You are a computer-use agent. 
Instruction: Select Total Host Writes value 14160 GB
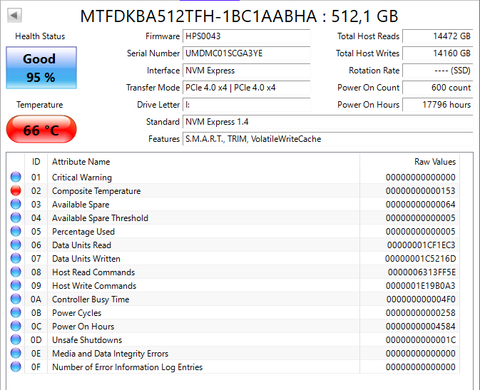pos(438,53)
